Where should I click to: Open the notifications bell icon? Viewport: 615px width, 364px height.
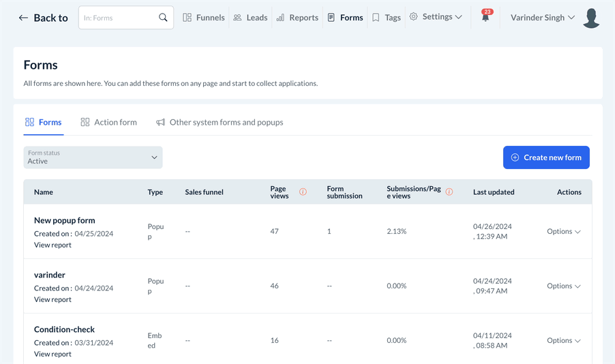point(485,18)
